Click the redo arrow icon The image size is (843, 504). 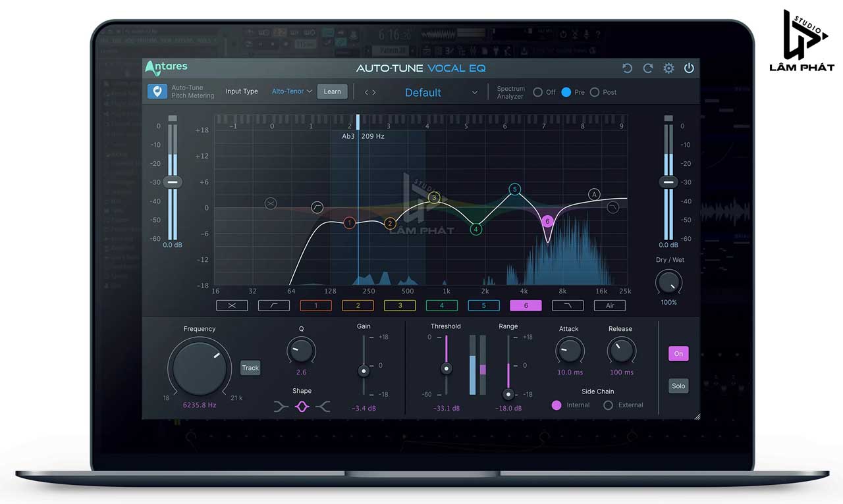(648, 68)
